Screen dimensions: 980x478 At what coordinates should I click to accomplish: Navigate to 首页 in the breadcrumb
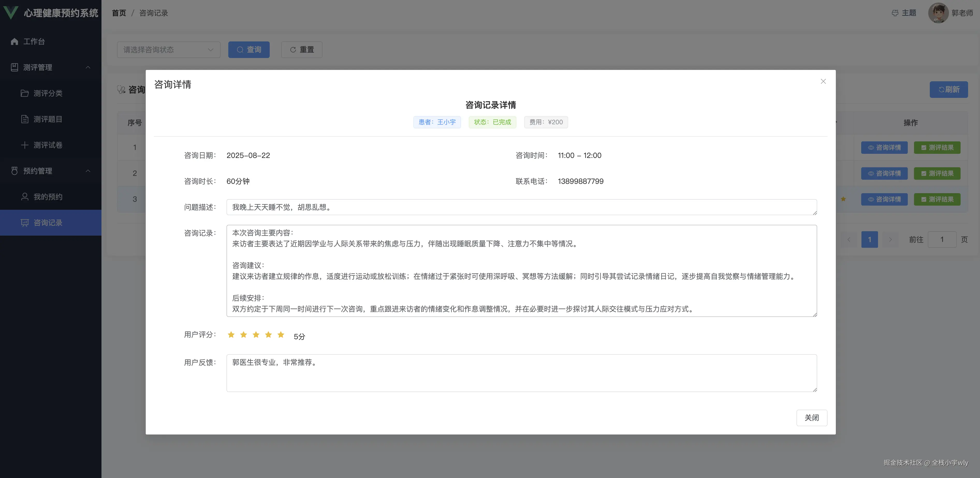tap(118, 13)
